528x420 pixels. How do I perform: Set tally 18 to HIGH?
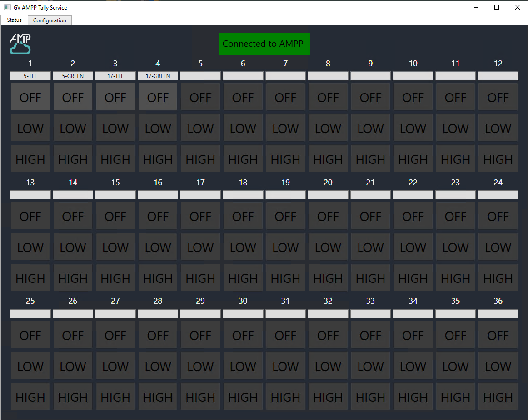(x=243, y=277)
